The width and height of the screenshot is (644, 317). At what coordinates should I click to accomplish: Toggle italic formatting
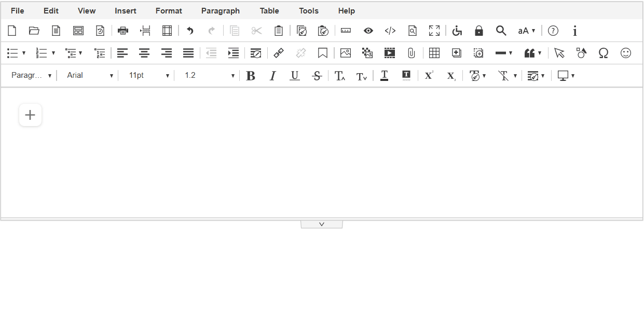pos(272,76)
